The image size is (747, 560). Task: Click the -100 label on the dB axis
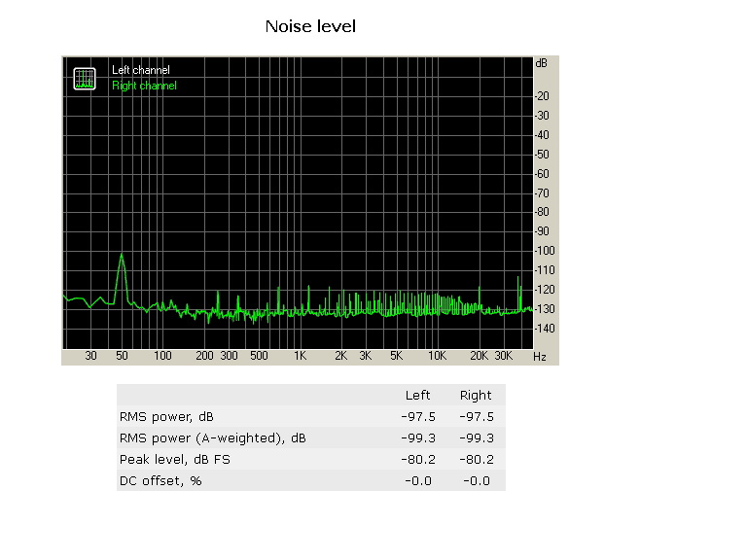click(545, 251)
